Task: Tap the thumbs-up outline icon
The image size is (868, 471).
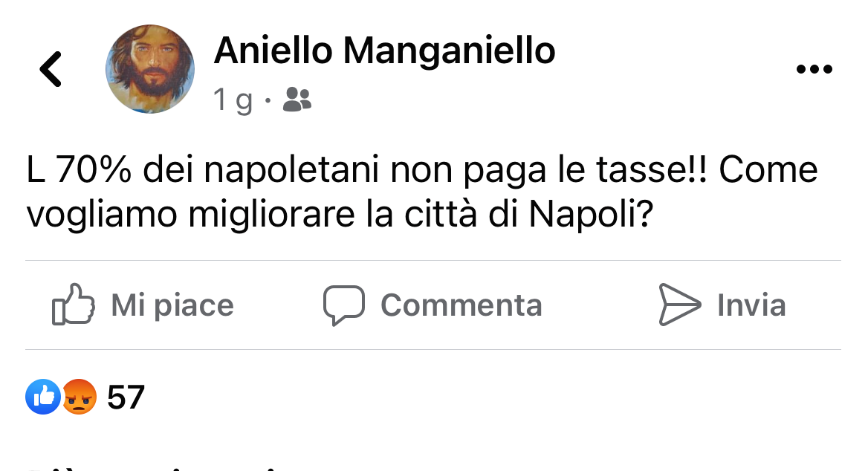Action: point(73,305)
